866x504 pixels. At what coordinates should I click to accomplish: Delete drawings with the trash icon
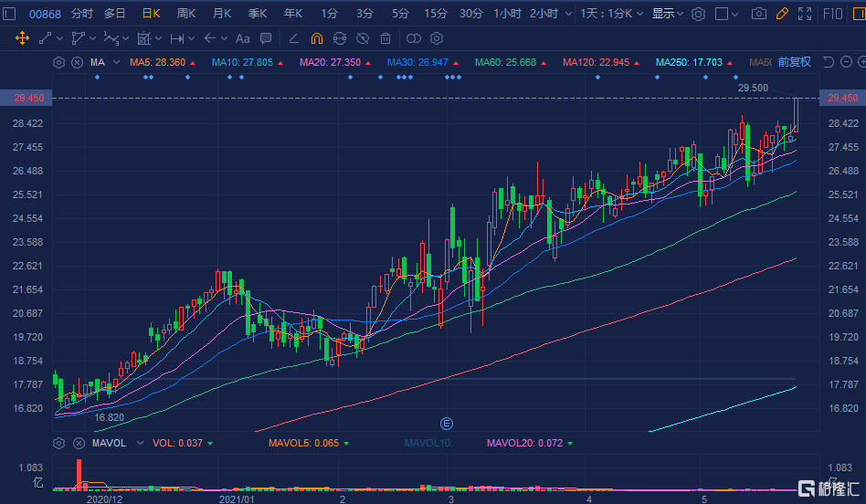point(385,38)
